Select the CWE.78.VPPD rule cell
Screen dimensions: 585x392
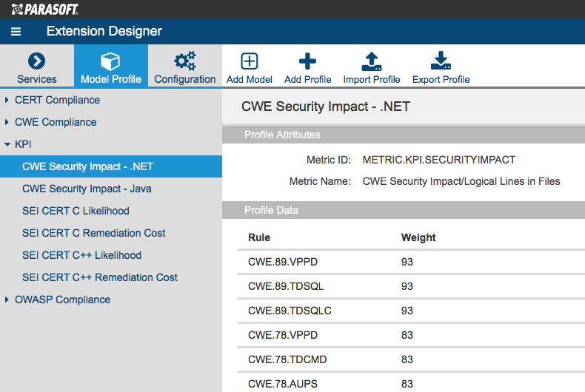[x=283, y=335]
